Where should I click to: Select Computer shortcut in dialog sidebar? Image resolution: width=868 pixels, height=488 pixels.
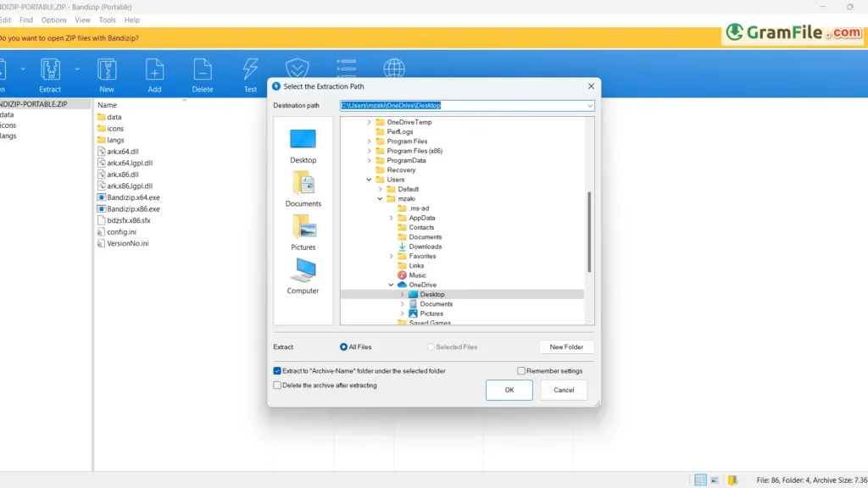click(303, 276)
